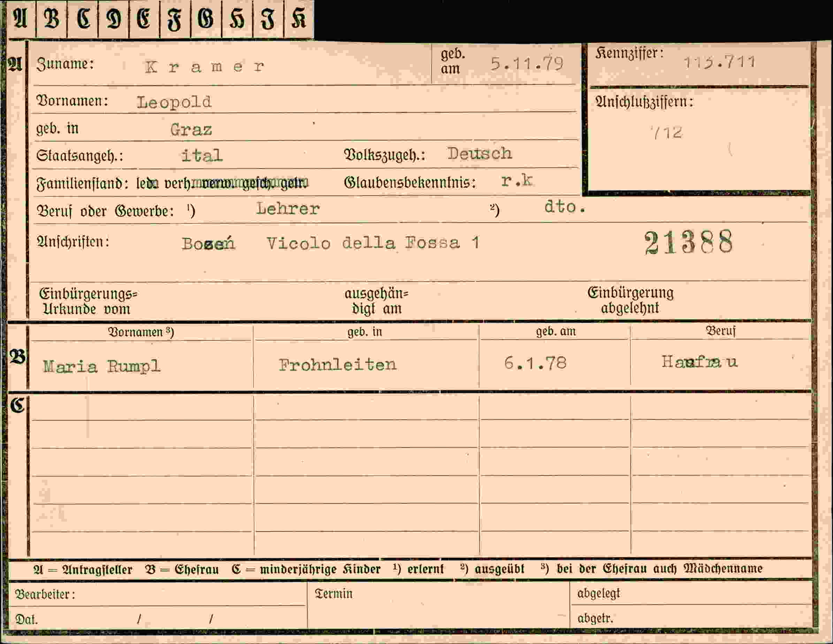Screen dimensions: 833x644
Task: Click the 'Dat.' date field
Action: (157, 618)
